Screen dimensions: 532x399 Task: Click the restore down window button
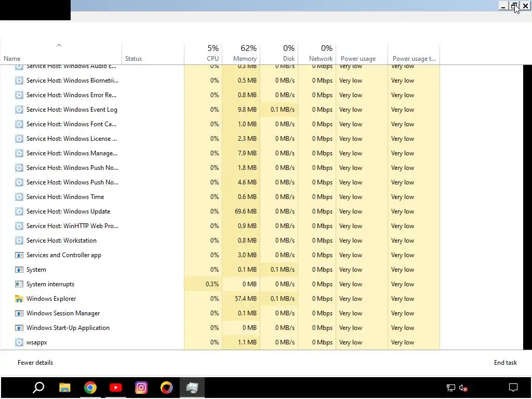[x=514, y=6]
